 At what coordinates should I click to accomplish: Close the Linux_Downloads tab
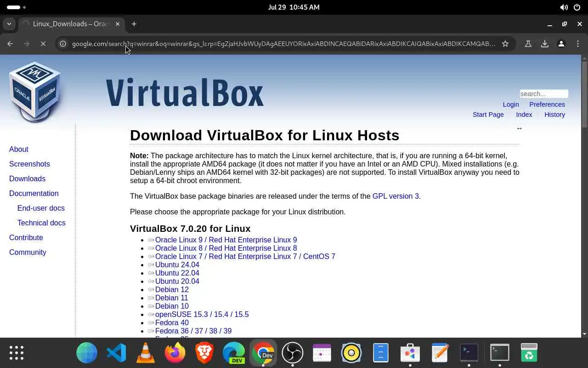click(118, 24)
